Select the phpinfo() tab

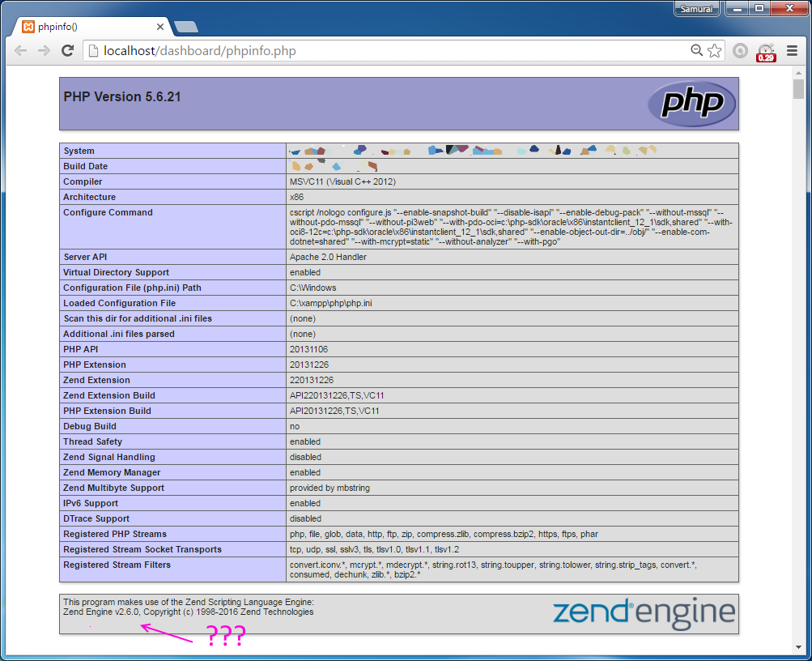93,27
